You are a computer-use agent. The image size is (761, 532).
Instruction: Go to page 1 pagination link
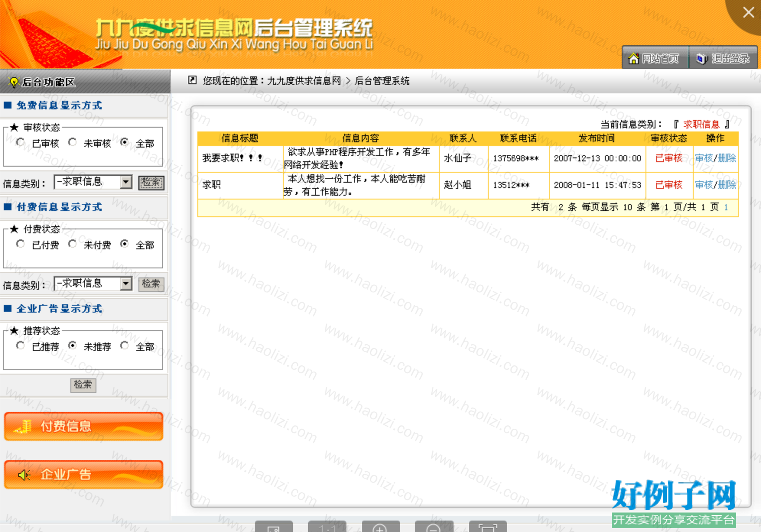[726, 208]
